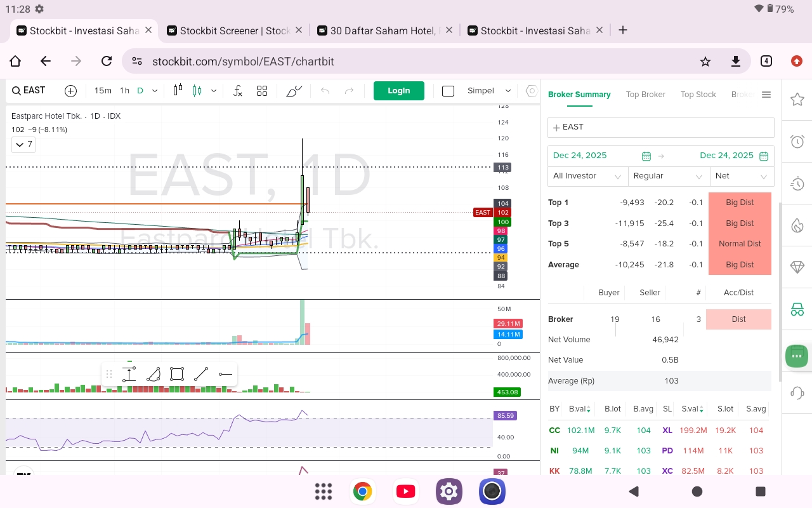
Task: Open the indicators fx menu
Action: click(238, 91)
